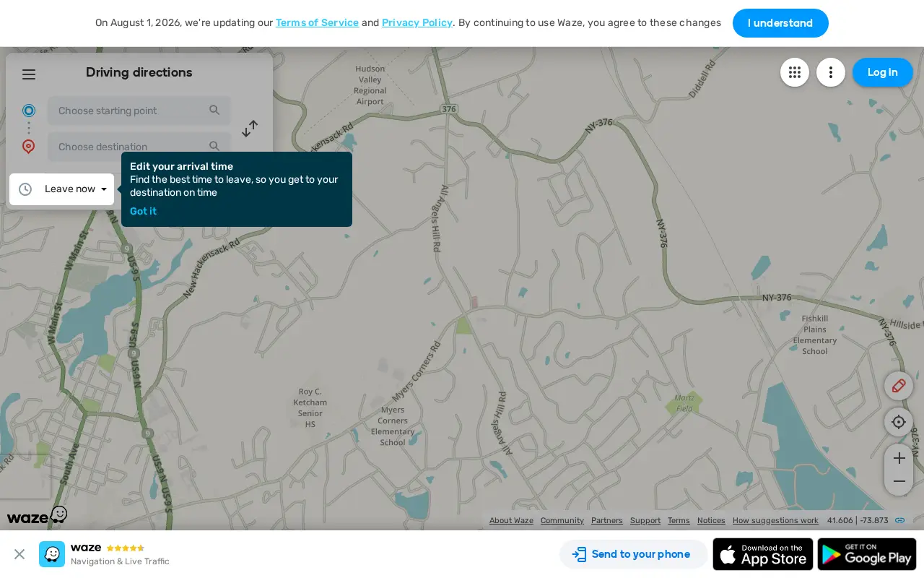Click the Fishkill Plains Elementary School label

pyautogui.click(x=815, y=335)
